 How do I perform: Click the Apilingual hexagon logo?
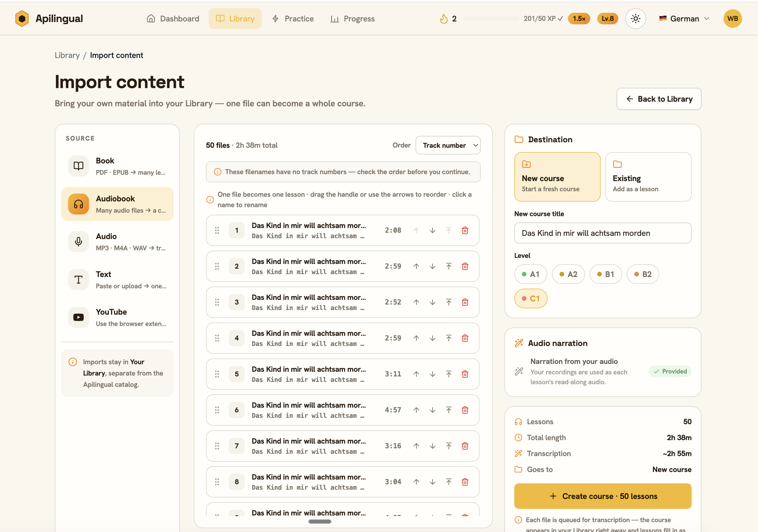[22, 19]
